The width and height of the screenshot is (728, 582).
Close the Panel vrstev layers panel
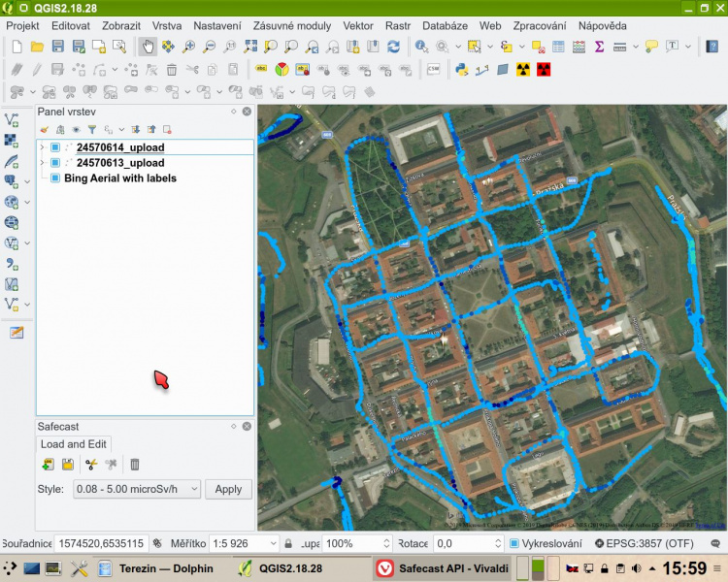click(247, 112)
